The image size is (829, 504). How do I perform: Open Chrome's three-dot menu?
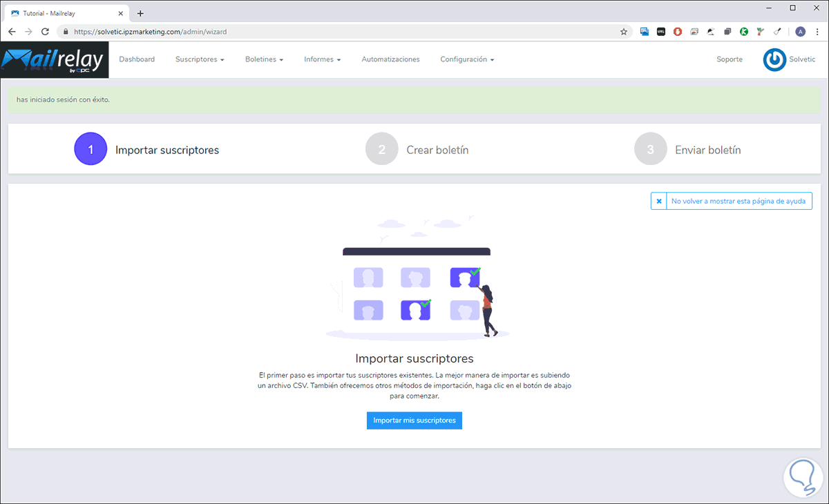click(817, 32)
